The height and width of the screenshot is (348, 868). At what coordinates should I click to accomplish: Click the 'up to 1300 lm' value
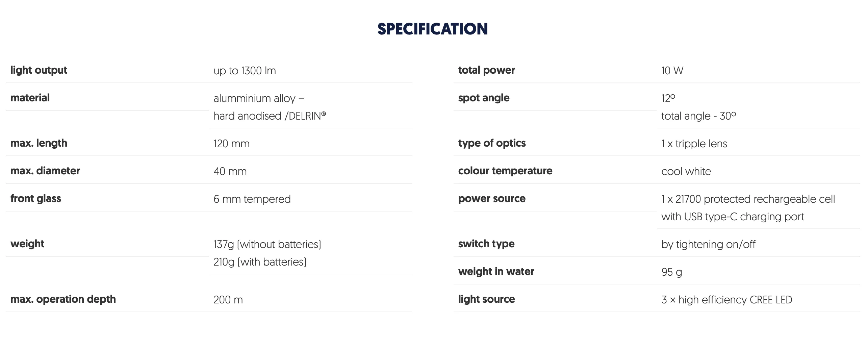(245, 71)
